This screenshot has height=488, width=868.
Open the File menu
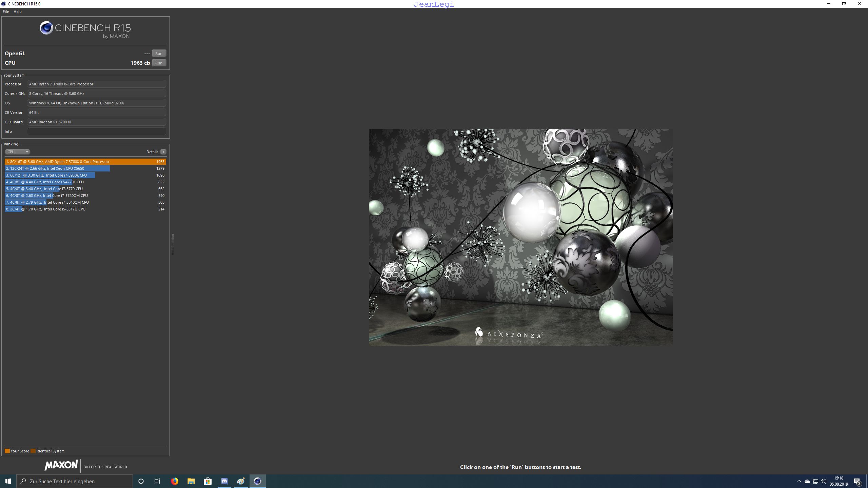point(5,11)
